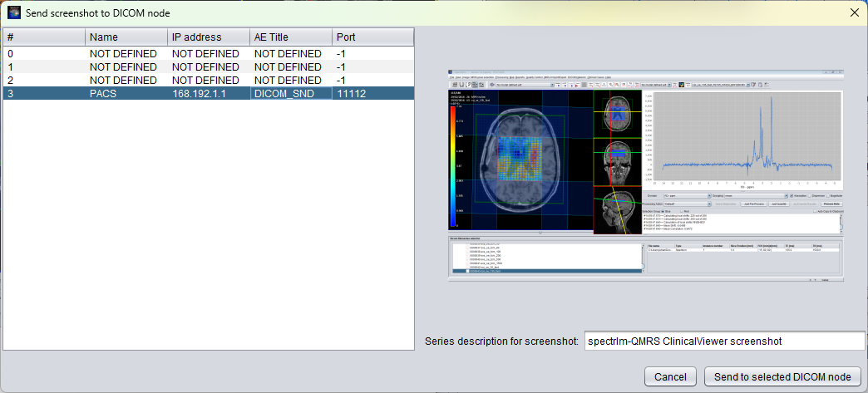Click the application icon in title bar
Image resolution: width=868 pixels, height=393 pixels.
[13, 12]
